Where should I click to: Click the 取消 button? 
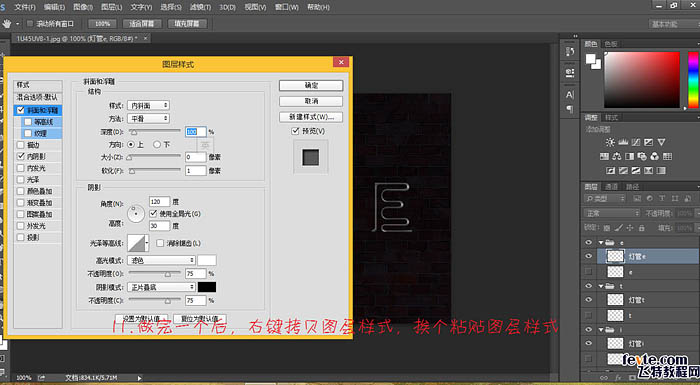click(311, 101)
